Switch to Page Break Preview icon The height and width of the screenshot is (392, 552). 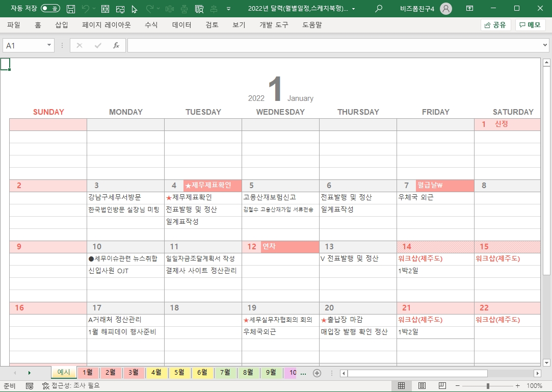click(442, 386)
